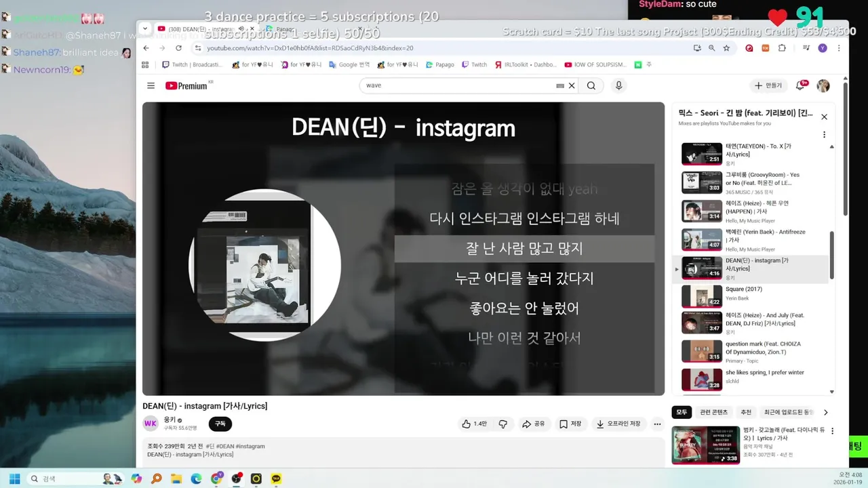The image size is (868, 488).
Task: Toggle the subscribed (구독) button
Action: (x=220, y=424)
